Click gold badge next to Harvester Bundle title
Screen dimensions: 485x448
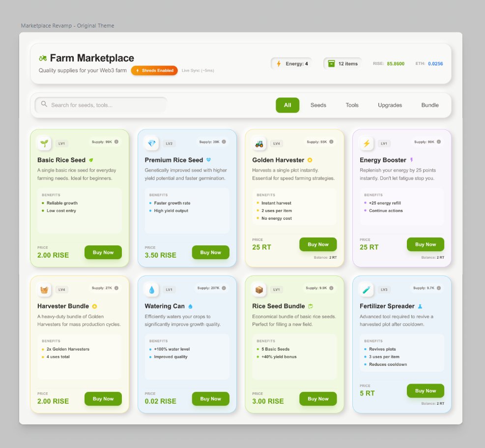pyautogui.click(x=95, y=306)
